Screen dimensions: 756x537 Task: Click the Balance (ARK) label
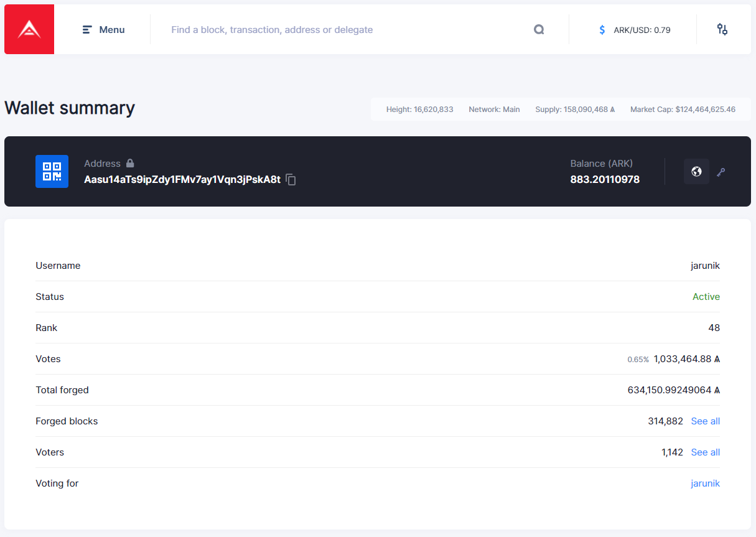[601, 163]
